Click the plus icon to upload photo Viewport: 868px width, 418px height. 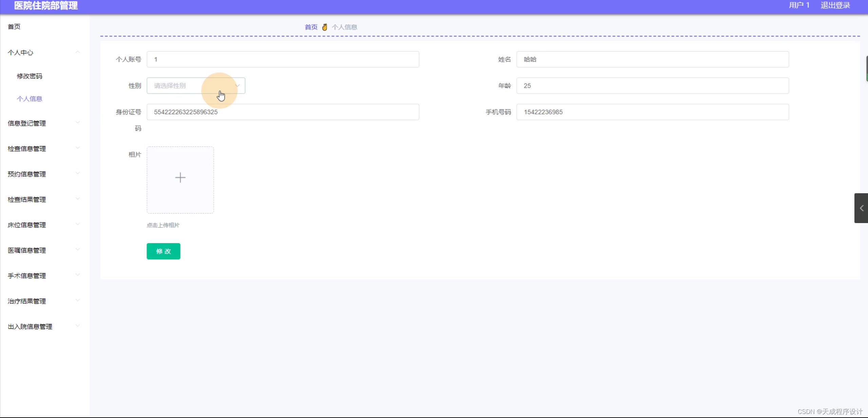pos(180,178)
